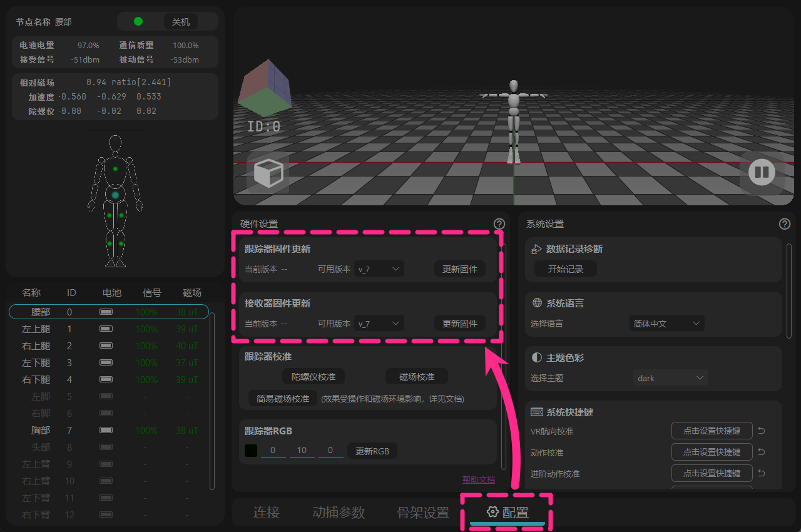Click the orientation cube in the viewport
This screenshot has width=801, height=532.
[265, 90]
